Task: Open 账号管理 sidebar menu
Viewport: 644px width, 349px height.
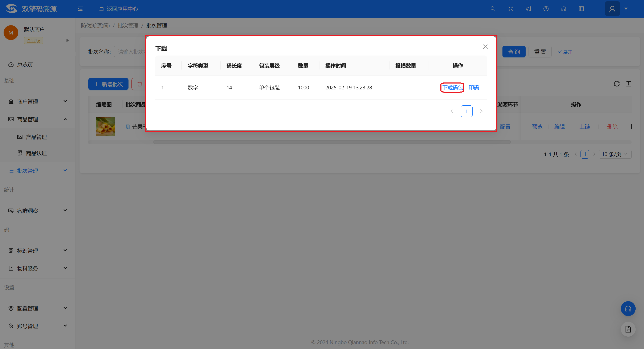Action: coord(37,326)
